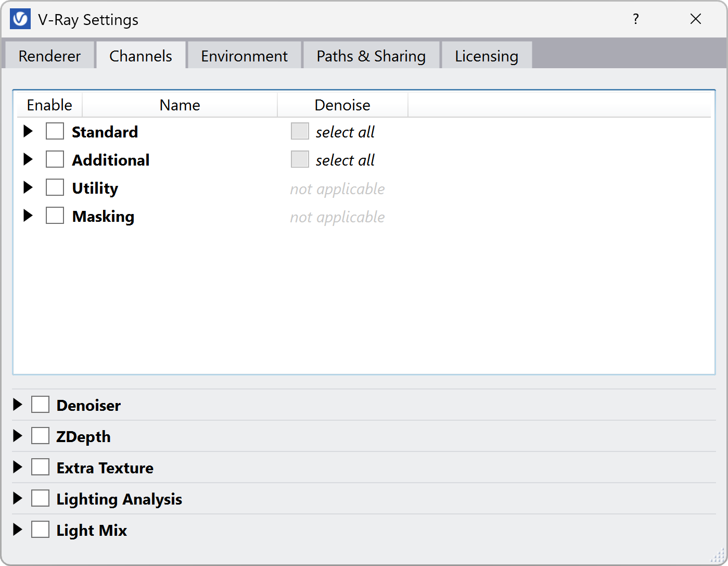Click the Masking group label
This screenshot has width=728, height=566.
[x=103, y=217]
